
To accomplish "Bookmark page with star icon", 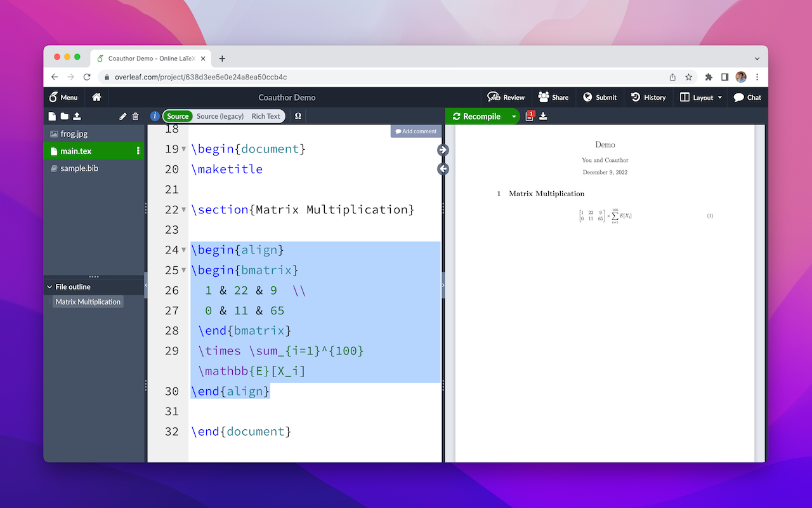I will click(688, 77).
